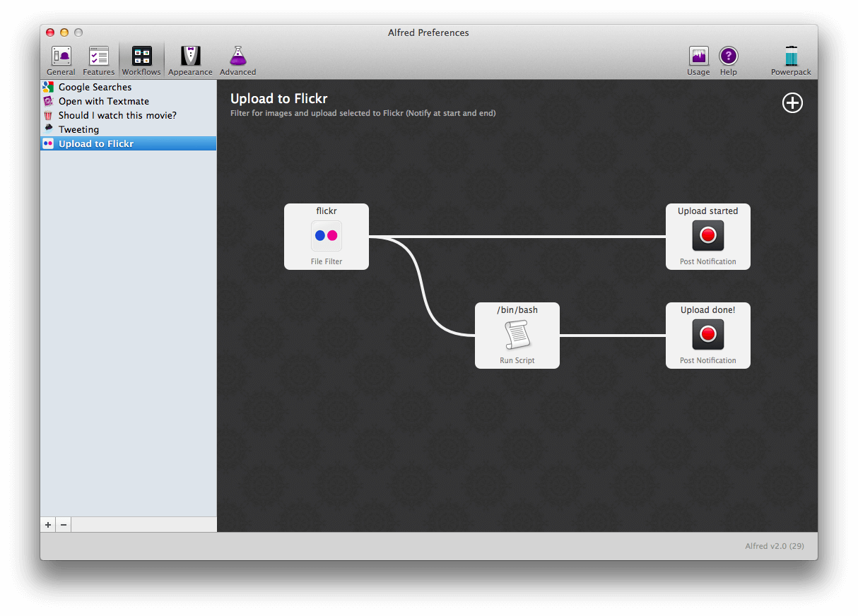Screen dimensions: 858x616
Task: Add a new workflow object
Action: coord(792,102)
